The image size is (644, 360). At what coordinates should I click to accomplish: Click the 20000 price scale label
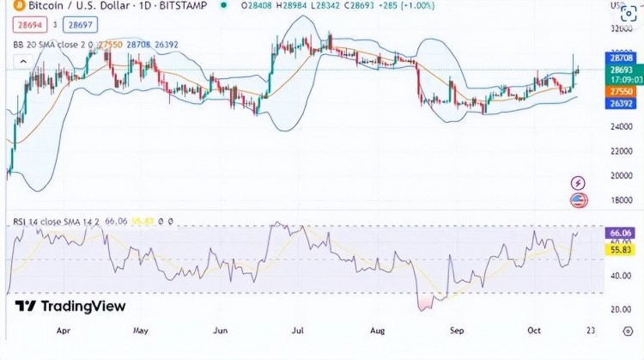621,175
